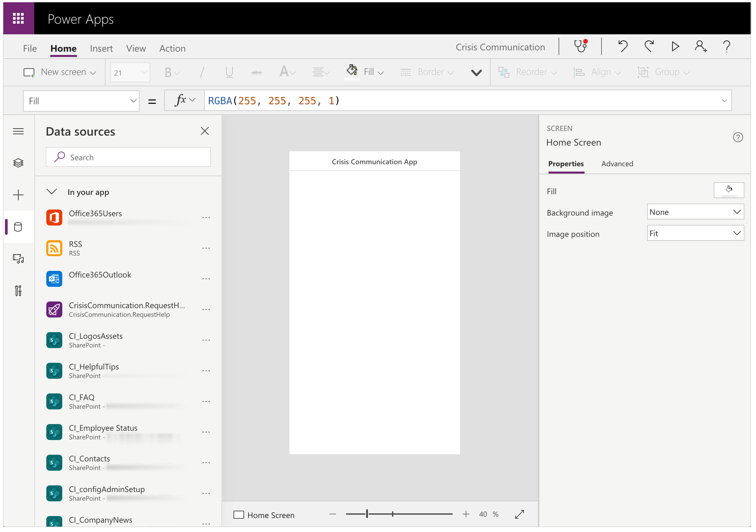Click the redo icon in toolbar
Screen dimensions: 756x532
[x=649, y=48]
